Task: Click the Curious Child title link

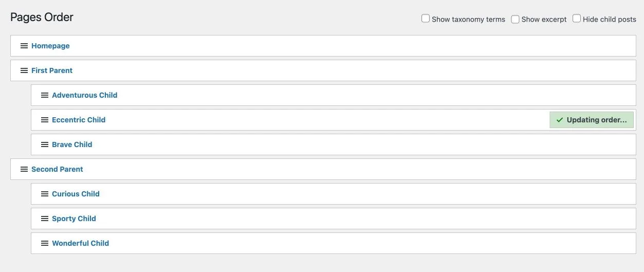Action: 76,194
